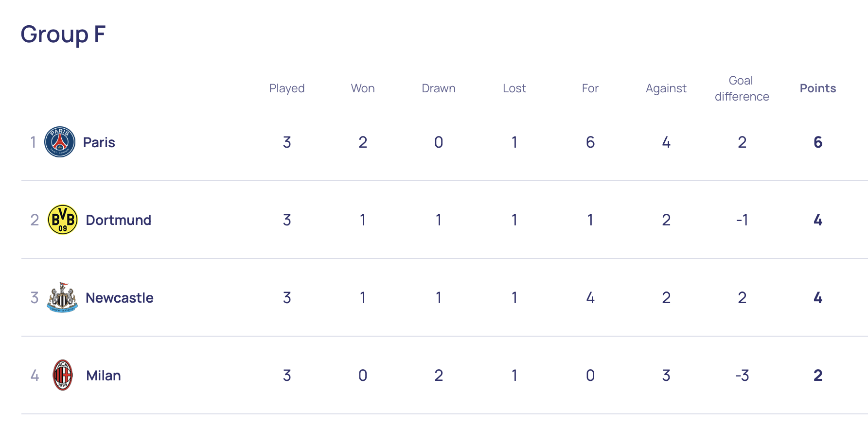
Task: Open the Newcastle team link
Action: 119,298
